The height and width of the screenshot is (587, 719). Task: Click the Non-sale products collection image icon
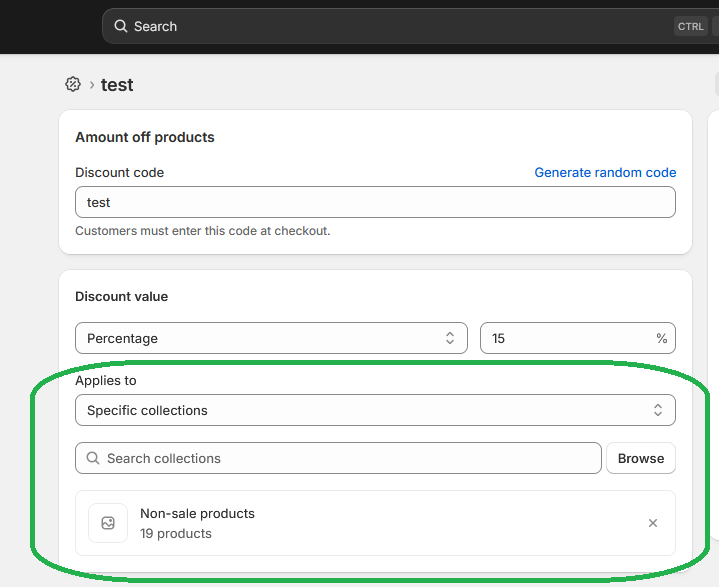(108, 523)
